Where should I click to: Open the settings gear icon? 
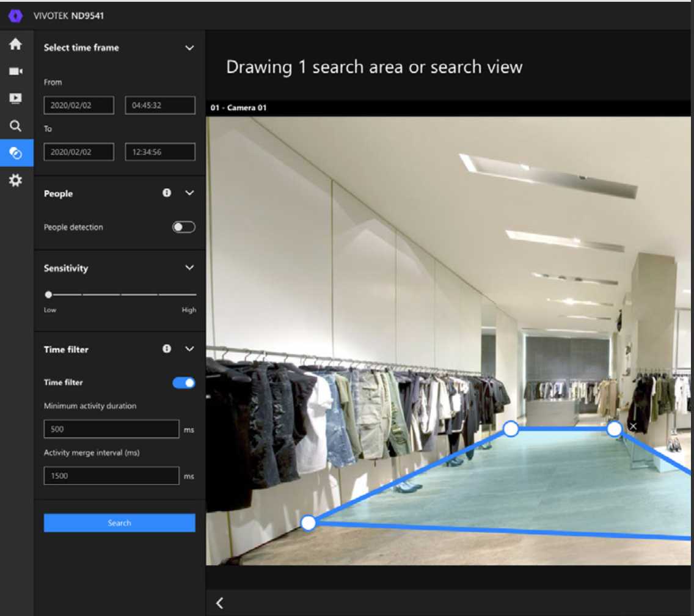(15, 180)
